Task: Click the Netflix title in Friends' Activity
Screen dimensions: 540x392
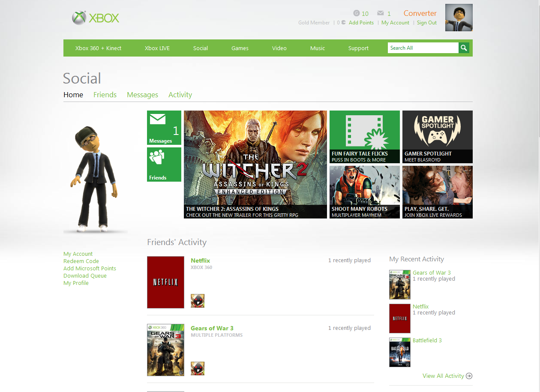Action: point(200,260)
